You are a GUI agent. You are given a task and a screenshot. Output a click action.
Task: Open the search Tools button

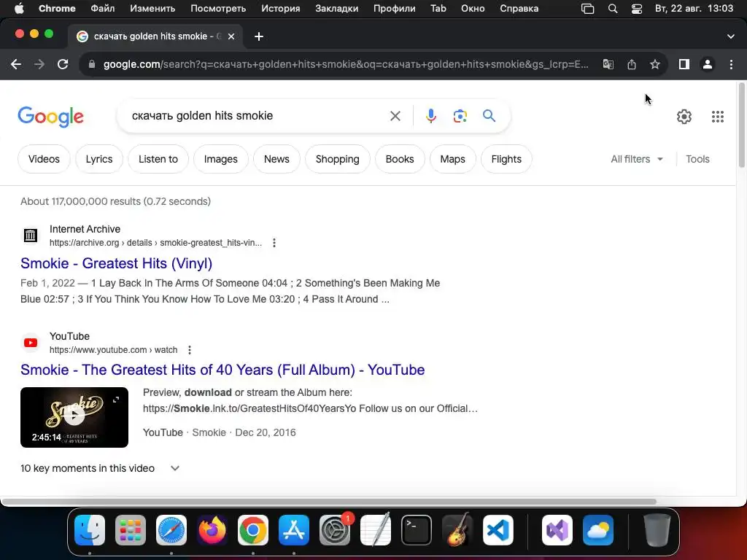[697, 159]
